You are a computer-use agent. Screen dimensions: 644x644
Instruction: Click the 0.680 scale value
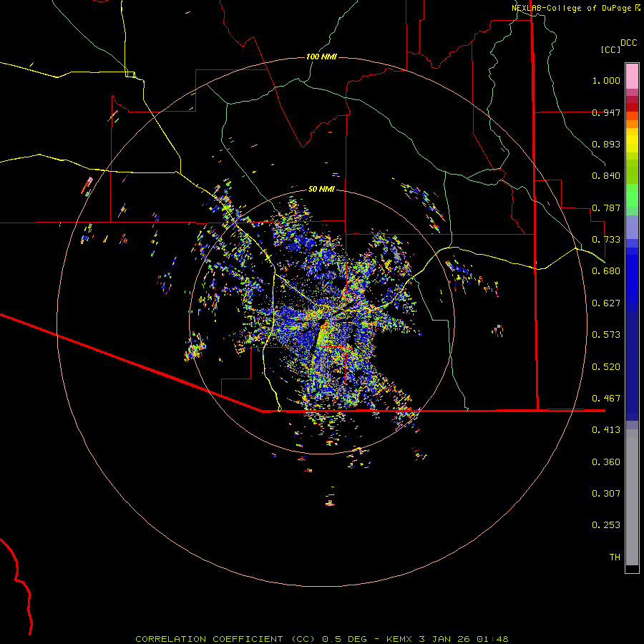coord(606,271)
